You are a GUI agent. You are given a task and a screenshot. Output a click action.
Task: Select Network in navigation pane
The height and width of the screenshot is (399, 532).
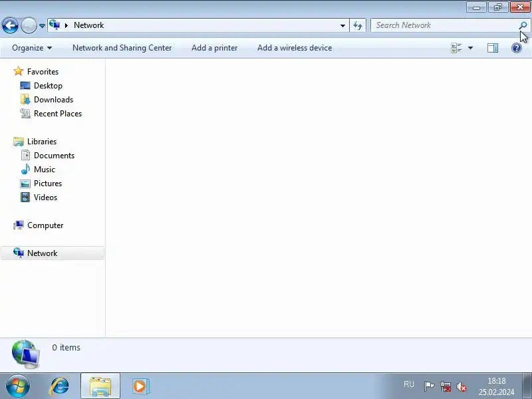pos(42,253)
